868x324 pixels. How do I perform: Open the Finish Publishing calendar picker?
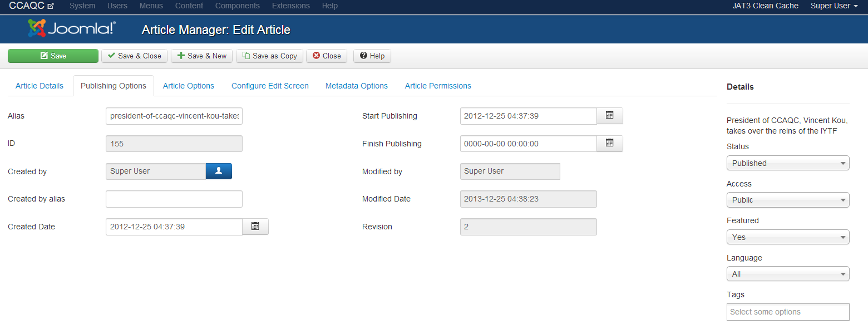[x=610, y=144]
